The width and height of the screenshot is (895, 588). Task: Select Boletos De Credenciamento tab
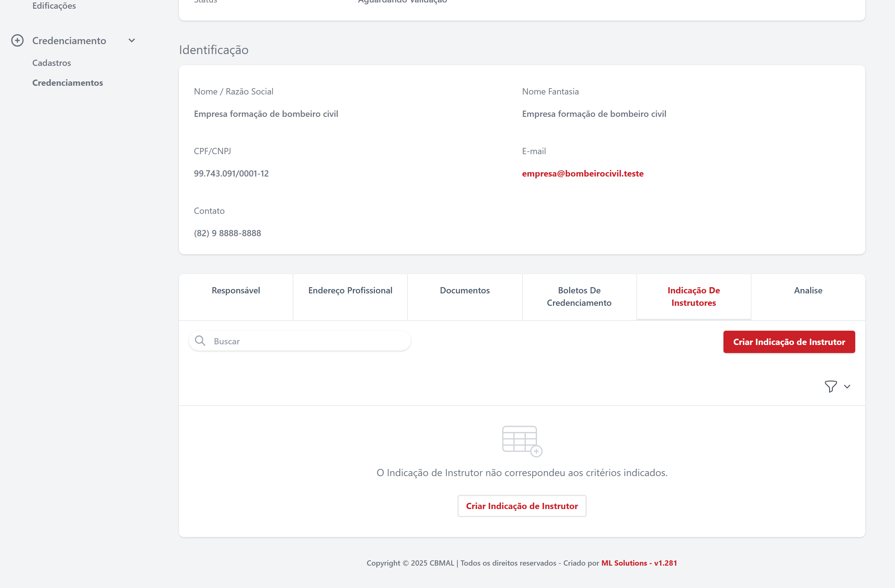click(579, 296)
